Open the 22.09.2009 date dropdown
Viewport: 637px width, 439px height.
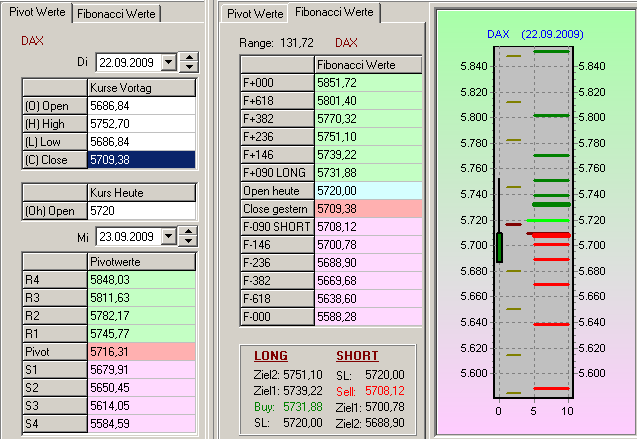coord(169,62)
